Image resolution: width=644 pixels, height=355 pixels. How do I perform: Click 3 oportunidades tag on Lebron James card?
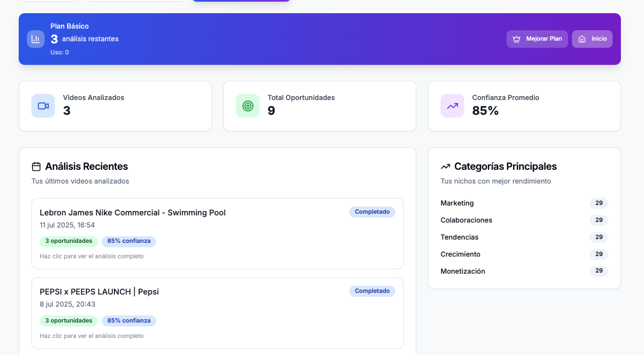pos(69,241)
